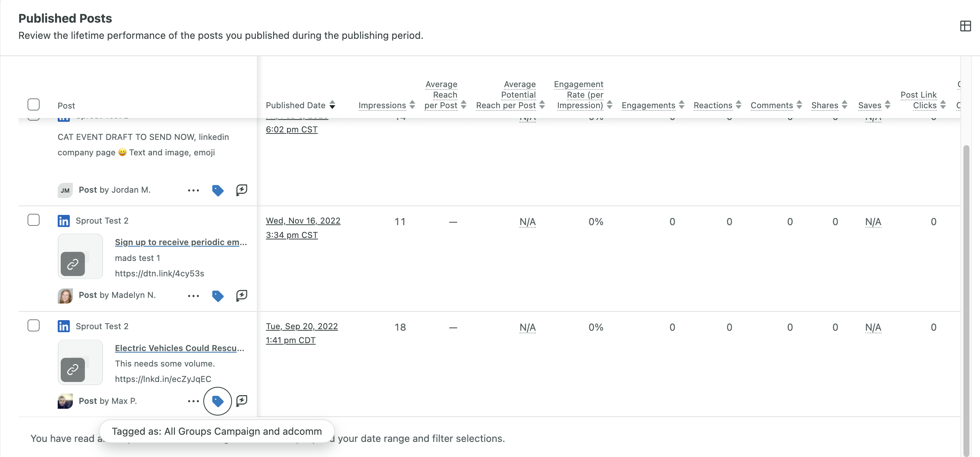View tags on Jordan M.'s post

[x=218, y=190]
